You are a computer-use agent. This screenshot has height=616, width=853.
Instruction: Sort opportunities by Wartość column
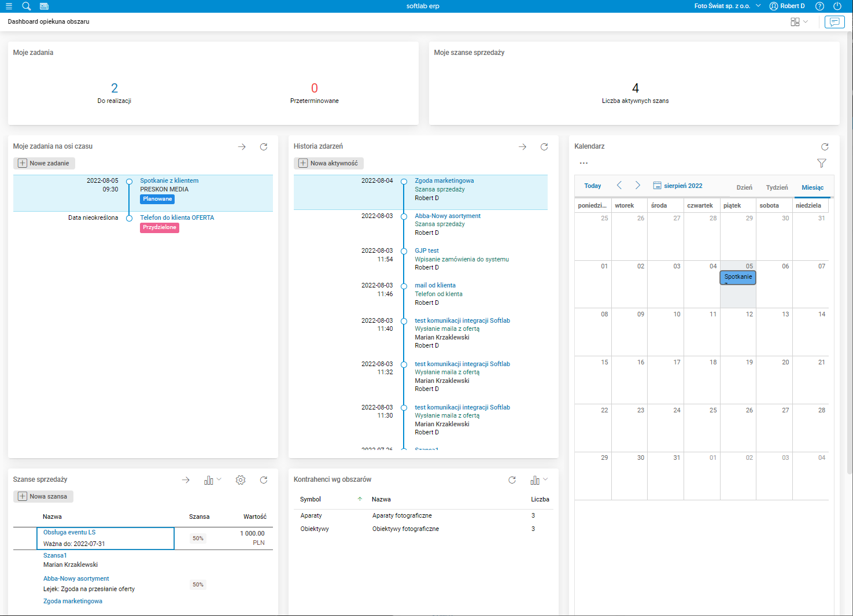click(255, 517)
